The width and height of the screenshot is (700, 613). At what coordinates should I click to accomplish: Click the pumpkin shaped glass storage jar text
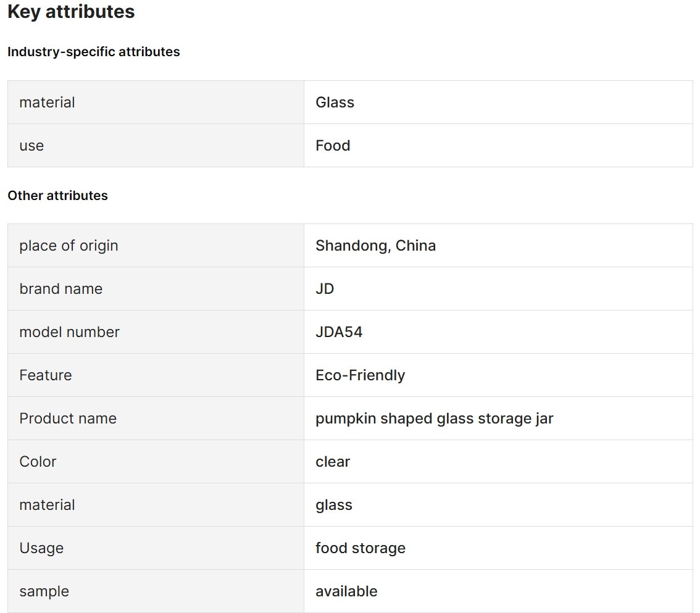coord(435,419)
